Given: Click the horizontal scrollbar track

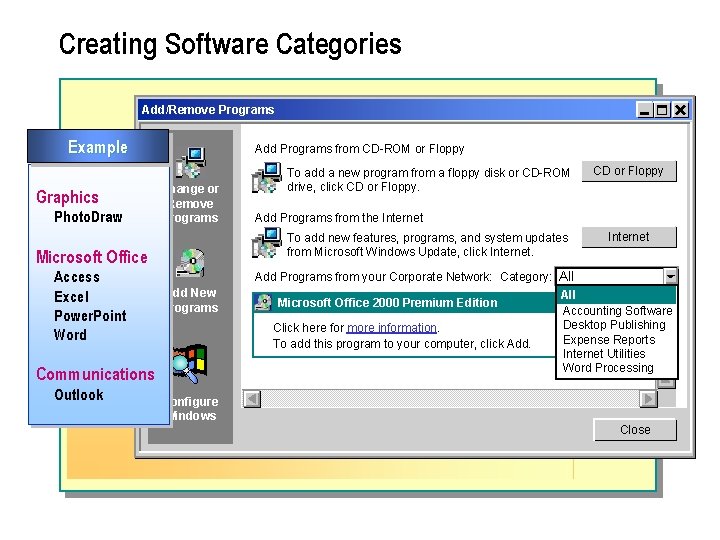Looking at the screenshot, I should [450, 399].
